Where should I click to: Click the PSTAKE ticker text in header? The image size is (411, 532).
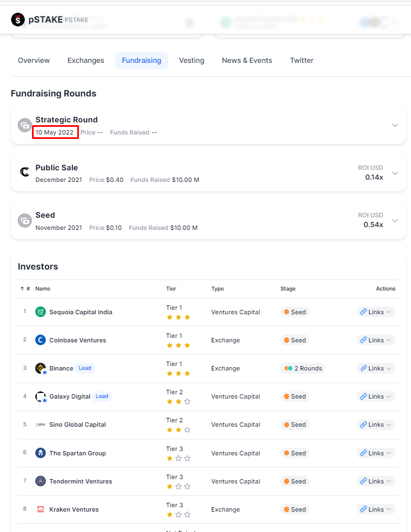pos(76,20)
